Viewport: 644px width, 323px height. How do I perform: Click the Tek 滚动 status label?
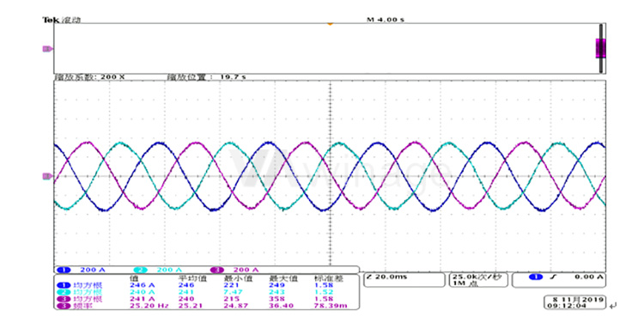click(x=62, y=19)
